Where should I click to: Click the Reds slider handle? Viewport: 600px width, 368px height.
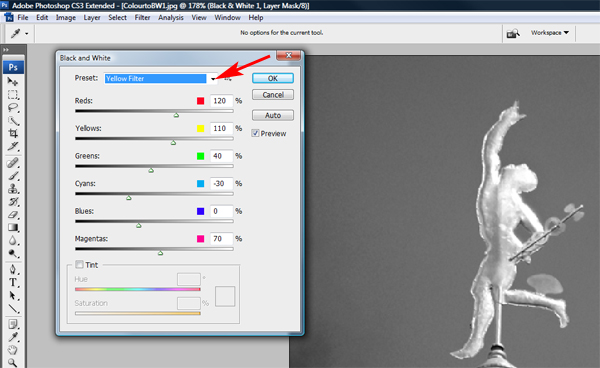pyautogui.click(x=176, y=115)
